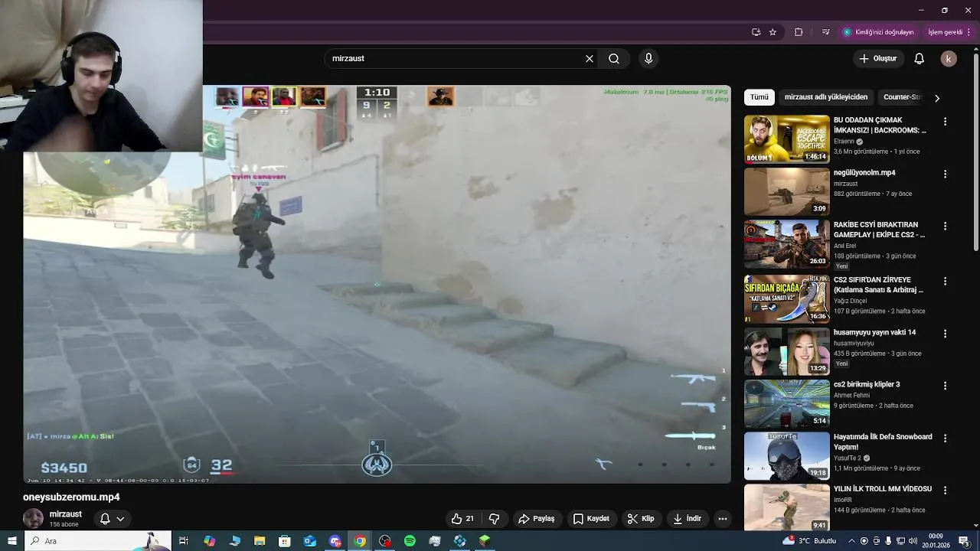Show more filter chips with right arrow
This screenshot has width=980, height=551.
tap(936, 98)
